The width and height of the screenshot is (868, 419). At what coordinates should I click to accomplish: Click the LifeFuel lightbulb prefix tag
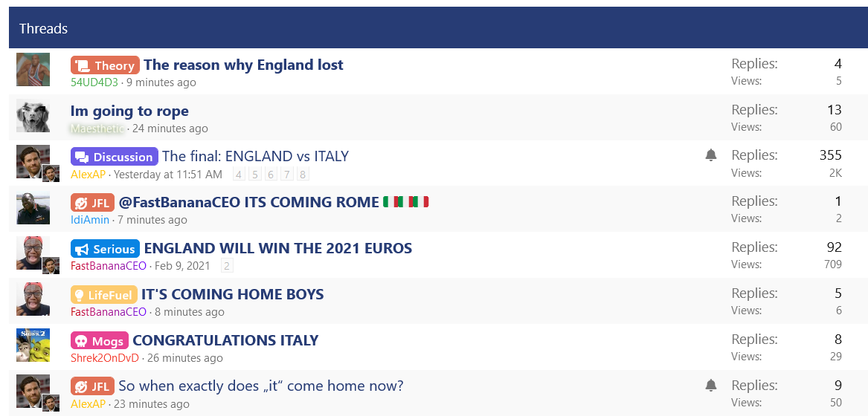click(104, 295)
